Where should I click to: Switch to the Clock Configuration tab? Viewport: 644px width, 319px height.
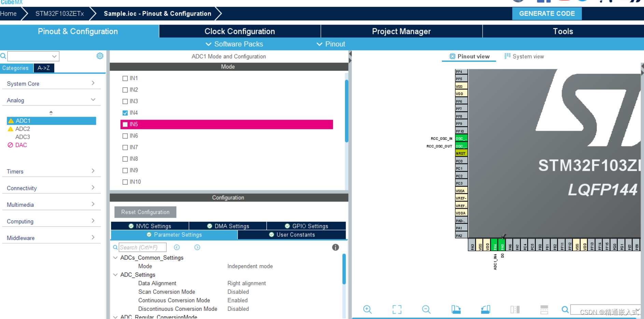240,31
